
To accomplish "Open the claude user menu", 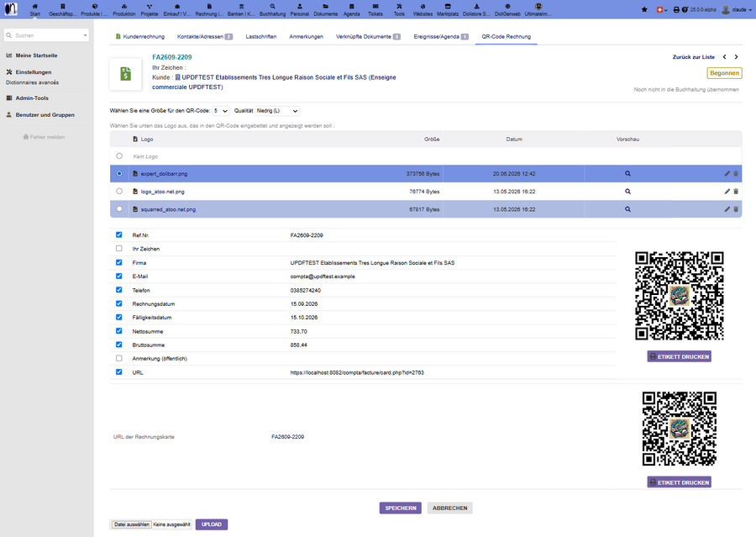I will (737, 9).
